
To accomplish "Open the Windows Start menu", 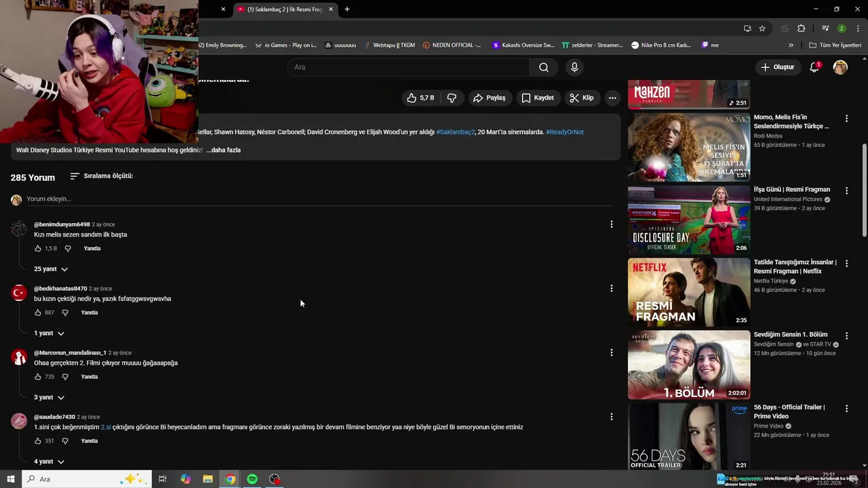I will [11, 479].
